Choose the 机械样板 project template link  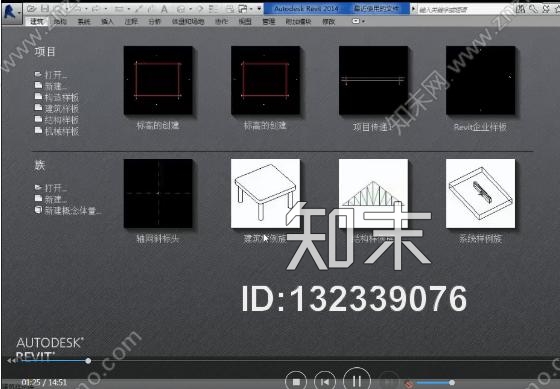click(x=57, y=131)
